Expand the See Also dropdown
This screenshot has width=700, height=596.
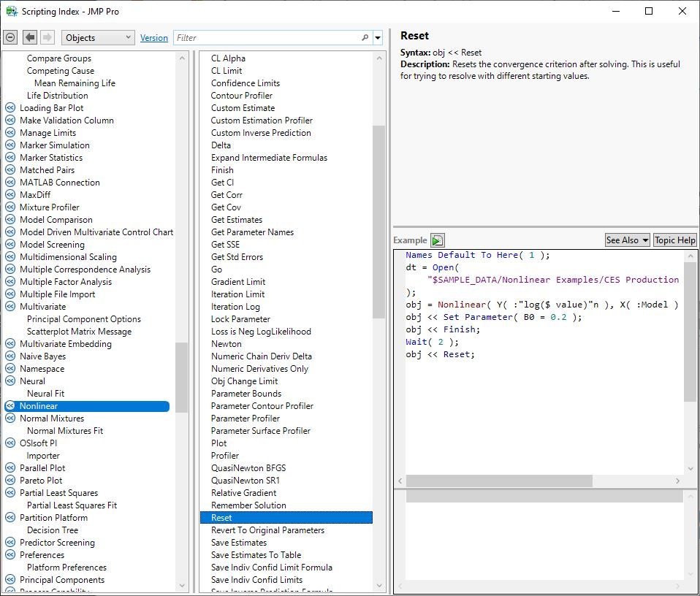point(627,240)
